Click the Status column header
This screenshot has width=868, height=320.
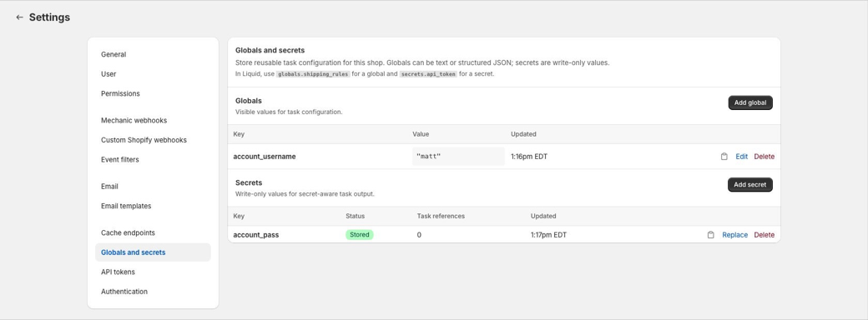tap(356, 216)
